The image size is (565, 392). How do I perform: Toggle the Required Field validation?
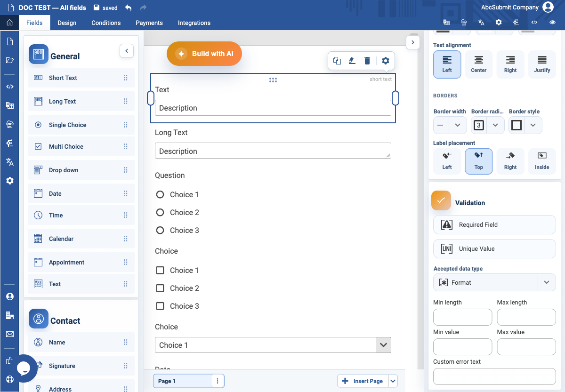(x=494, y=224)
